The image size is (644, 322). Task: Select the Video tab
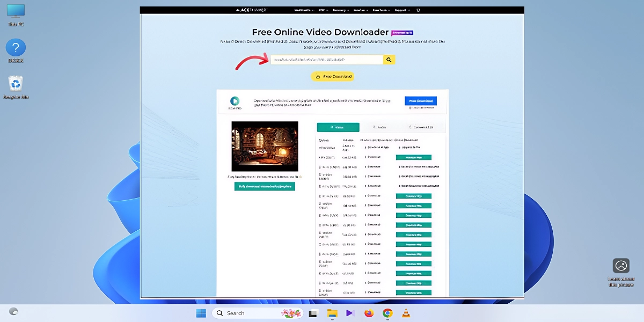338,127
